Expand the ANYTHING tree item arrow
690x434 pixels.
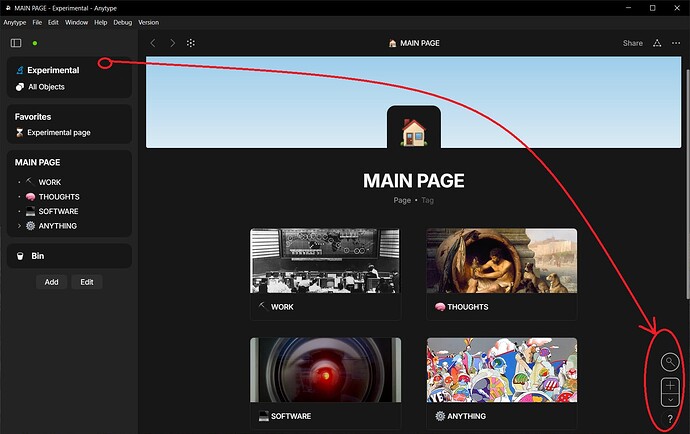click(x=19, y=226)
